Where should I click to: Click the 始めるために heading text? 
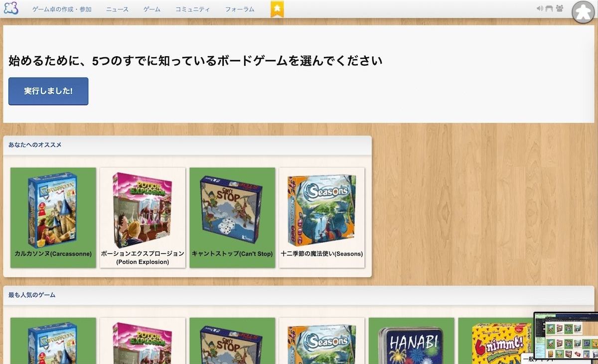(x=195, y=61)
